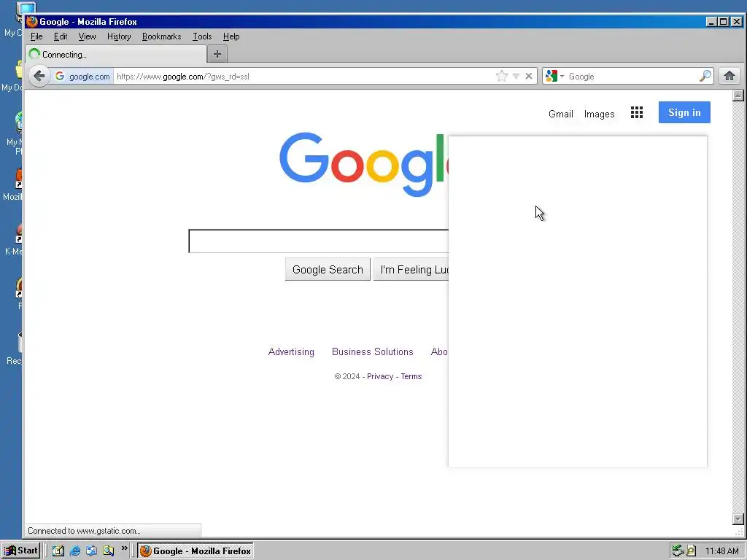747x560 pixels.
Task: Open the Edit menu
Action: click(60, 36)
